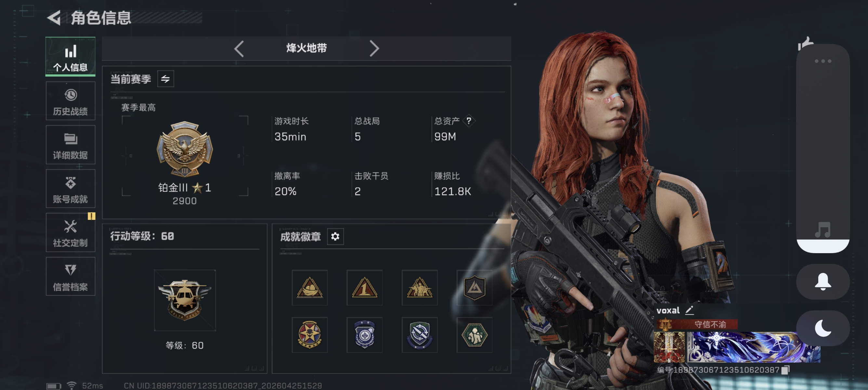Switch to the 详细数据 tab
The height and width of the screenshot is (390, 868).
tap(71, 145)
